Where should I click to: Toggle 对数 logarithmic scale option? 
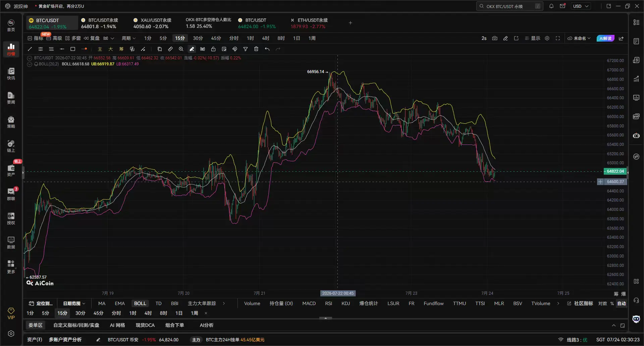tap(603, 303)
